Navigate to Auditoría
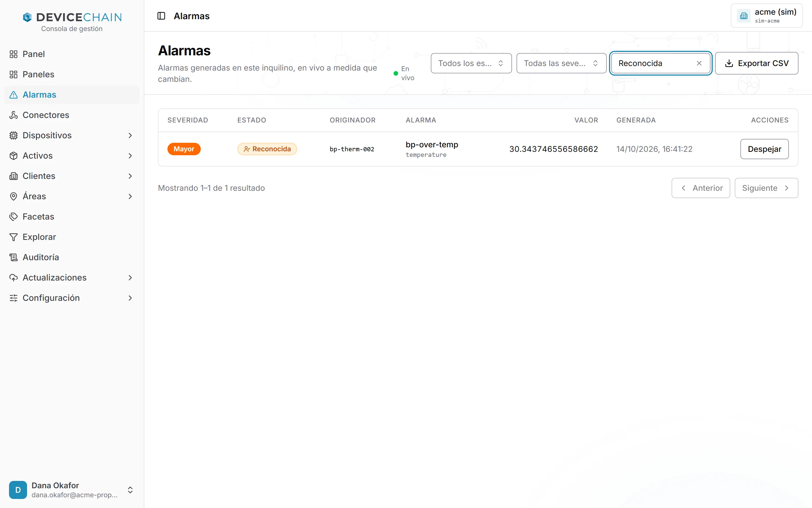Image resolution: width=812 pixels, height=508 pixels. point(72,257)
